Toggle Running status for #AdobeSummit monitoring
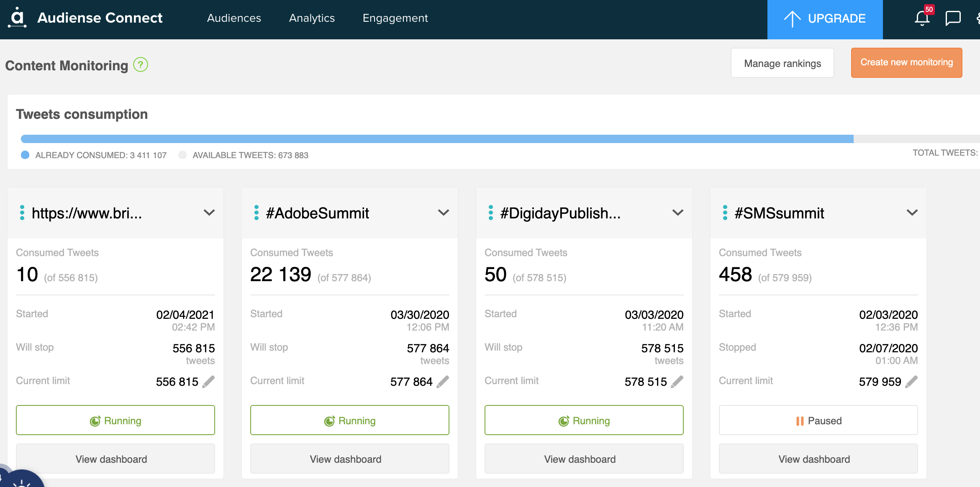The width and height of the screenshot is (980, 487). tap(350, 420)
